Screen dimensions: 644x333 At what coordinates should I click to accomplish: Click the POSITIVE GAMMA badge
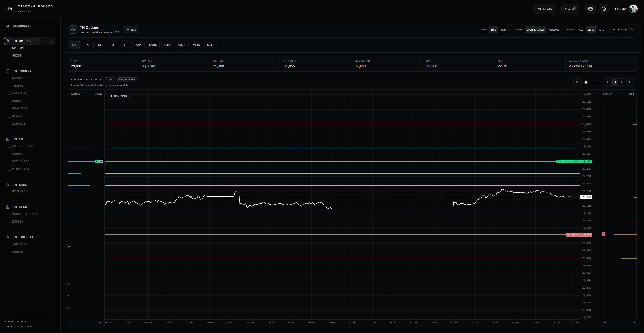pos(127,79)
